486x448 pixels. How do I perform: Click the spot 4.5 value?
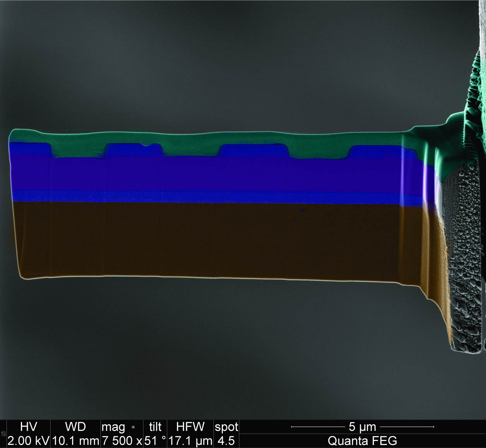pos(226,440)
